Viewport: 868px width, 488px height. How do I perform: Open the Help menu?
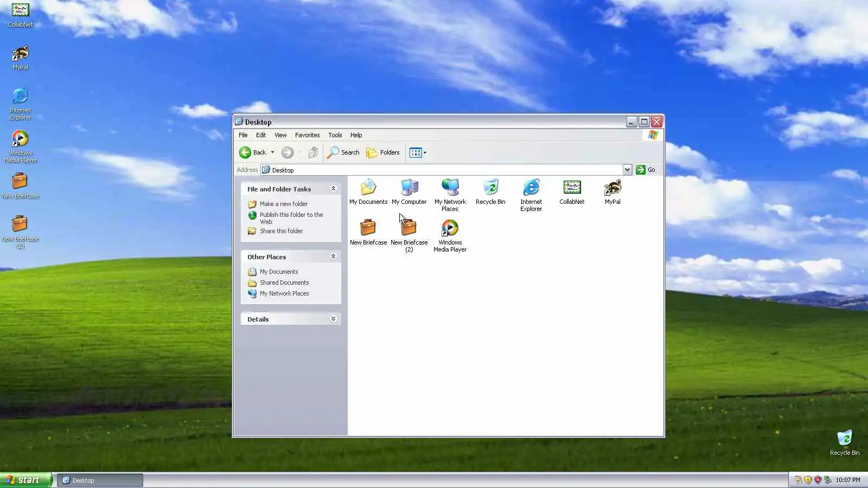(x=356, y=135)
